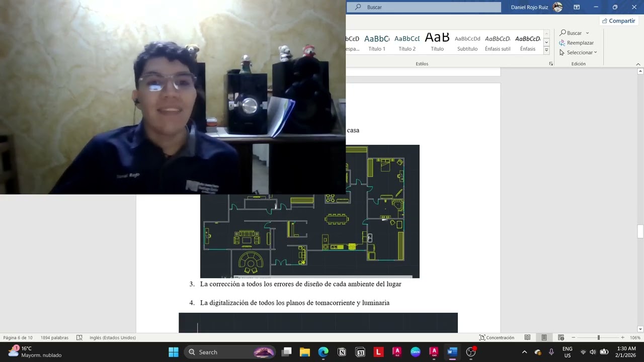This screenshot has height=362, width=644.
Task: Click the scrollbar up arrow
Action: click(x=640, y=71)
